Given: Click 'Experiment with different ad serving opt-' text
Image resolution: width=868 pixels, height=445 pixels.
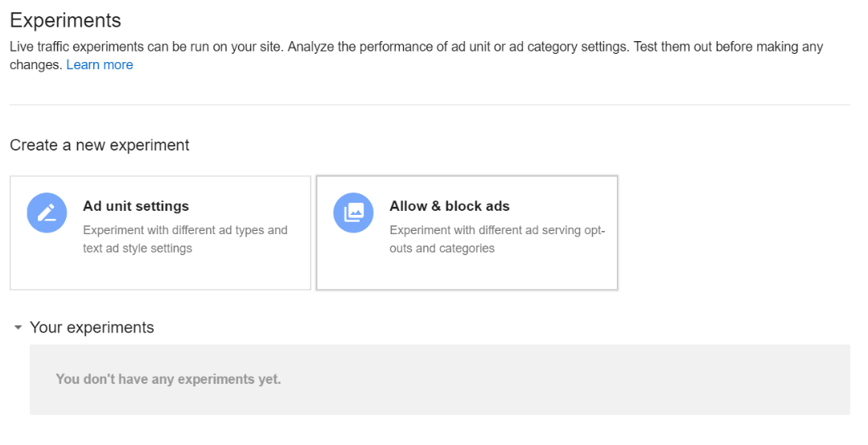Looking at the screenshot, I should [x=496, y=230].
